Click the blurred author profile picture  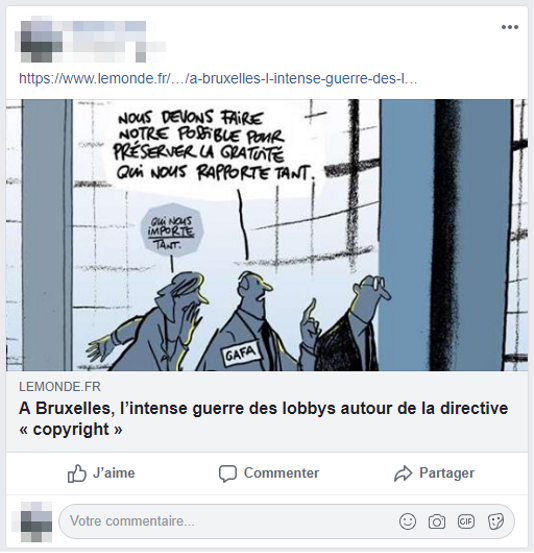[x=41, y=42]
